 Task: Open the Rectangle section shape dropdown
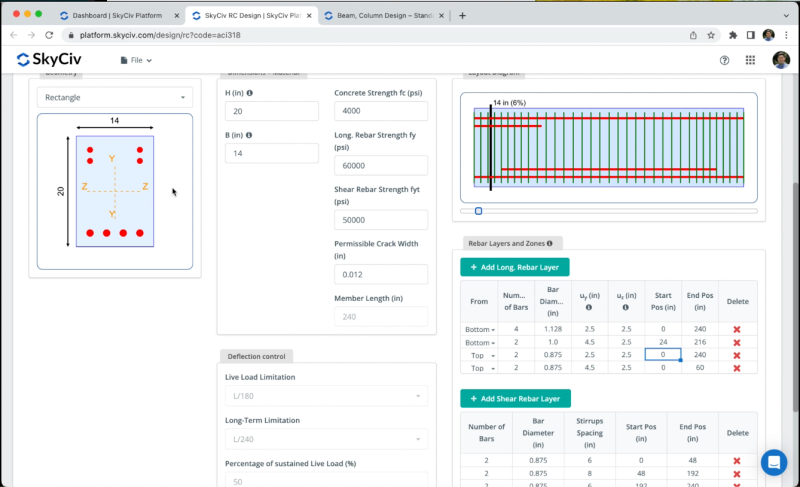(x=115, y=98)
